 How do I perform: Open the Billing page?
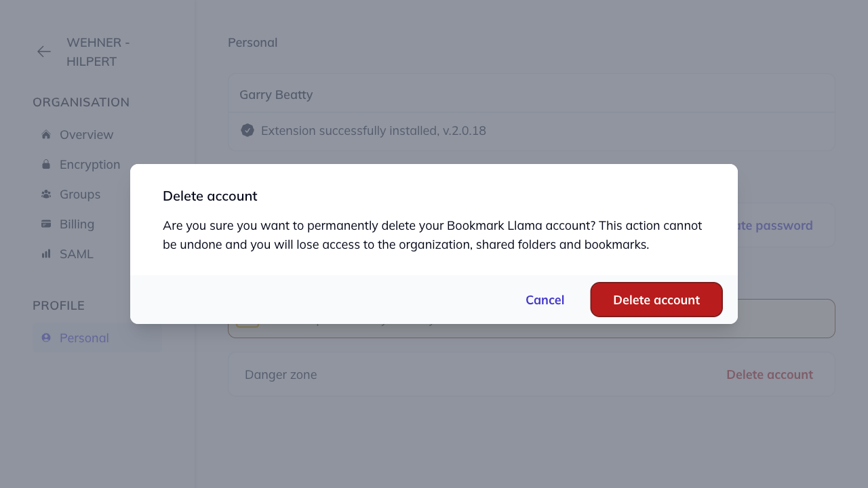(x=77, y=224)
